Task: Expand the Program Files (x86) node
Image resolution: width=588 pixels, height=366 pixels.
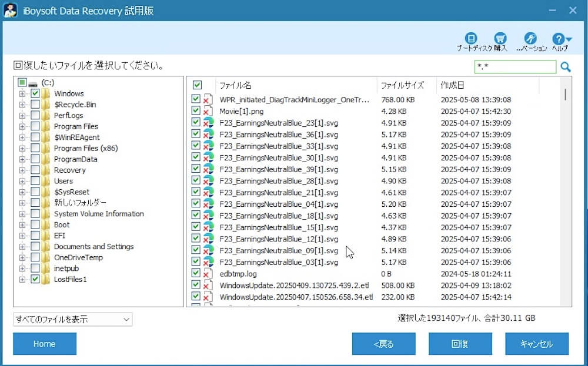Action: pyautogui.click(x=22, y=149)
